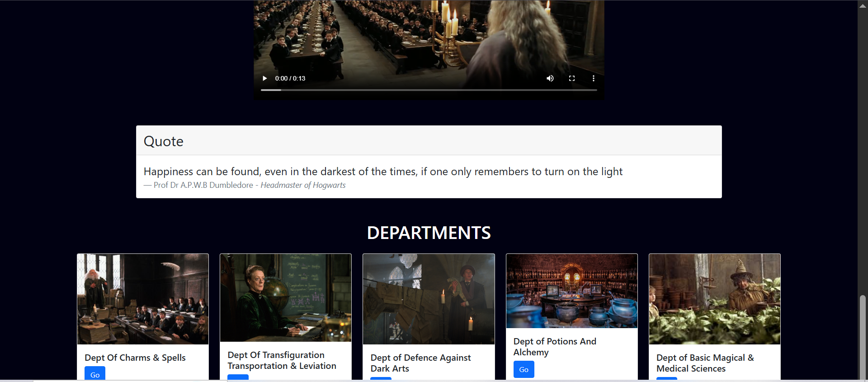The width and height of the screenshot is (868, 382).
Task: Click the Go button under Potions And Alchemy
Action: [x=524, y=369]
